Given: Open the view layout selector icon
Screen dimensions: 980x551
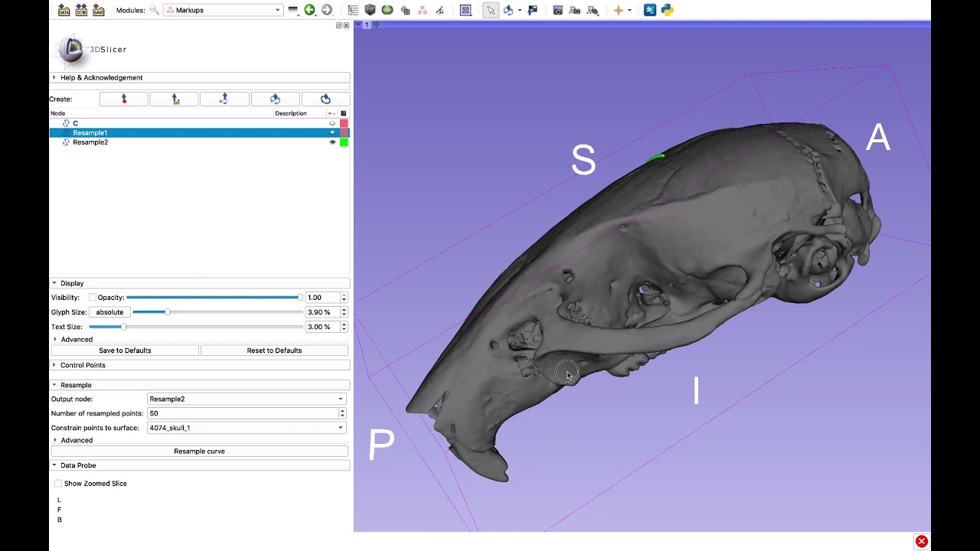Looking at the screenshot, I should 465,10.
